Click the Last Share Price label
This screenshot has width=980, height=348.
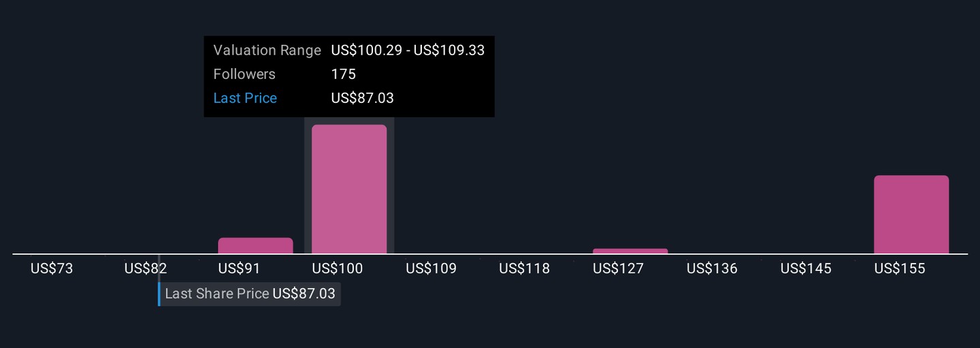point(216,294)
